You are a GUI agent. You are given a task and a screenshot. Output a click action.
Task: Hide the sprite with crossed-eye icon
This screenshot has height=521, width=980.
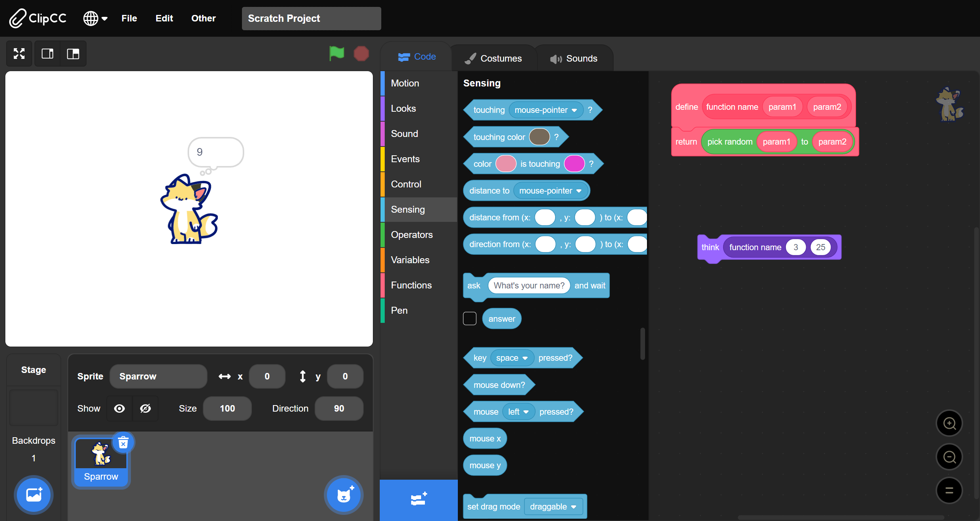pyautogui.click(x=145, y=409)
